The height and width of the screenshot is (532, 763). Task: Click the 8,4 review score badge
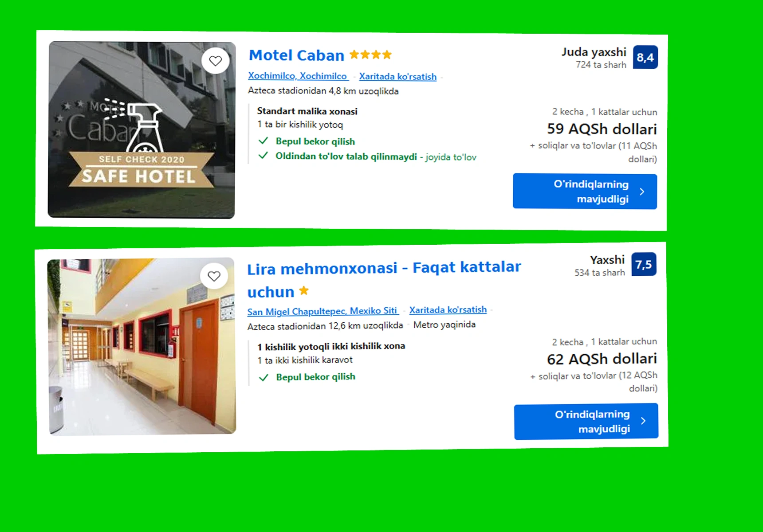(x=645, y=58)
